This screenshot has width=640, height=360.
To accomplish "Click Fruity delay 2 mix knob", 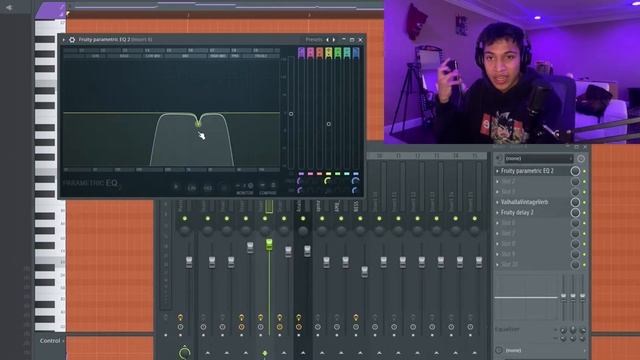I will [x=575, y=212].
